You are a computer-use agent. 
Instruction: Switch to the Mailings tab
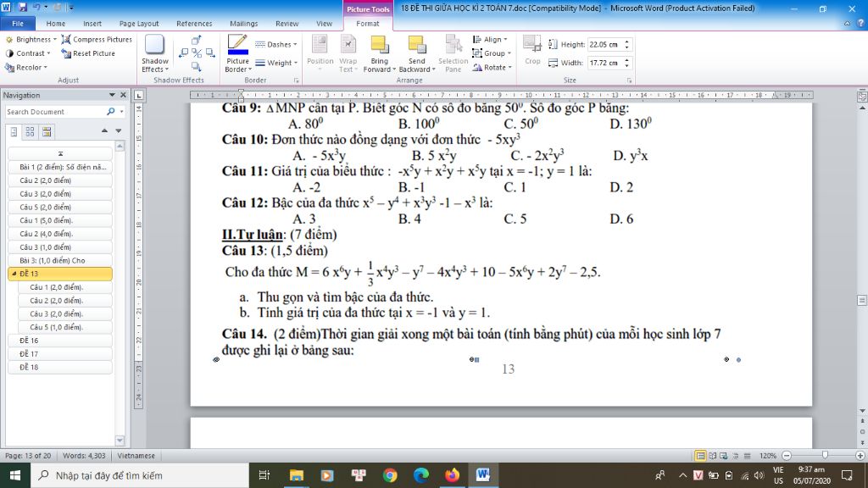243,23
